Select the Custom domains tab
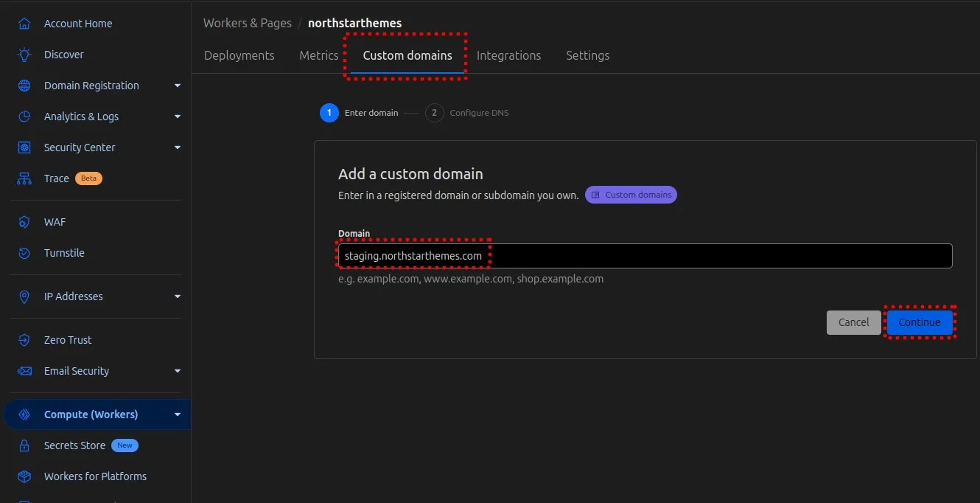This screenshot has width=980, height=503. point(407,55)
